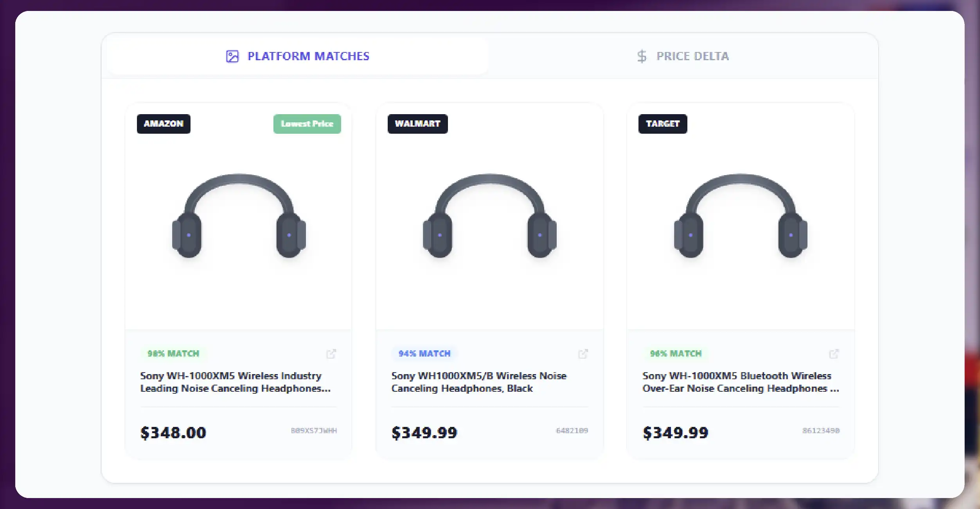
Task: Open the Sony WH-1000XM5 Wireless Industry Leading title
Action: coord(235,382)
